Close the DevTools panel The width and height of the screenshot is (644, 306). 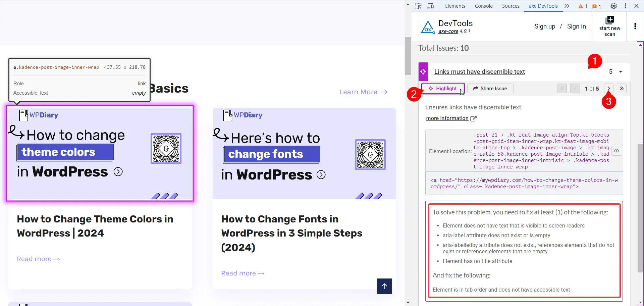636,6
